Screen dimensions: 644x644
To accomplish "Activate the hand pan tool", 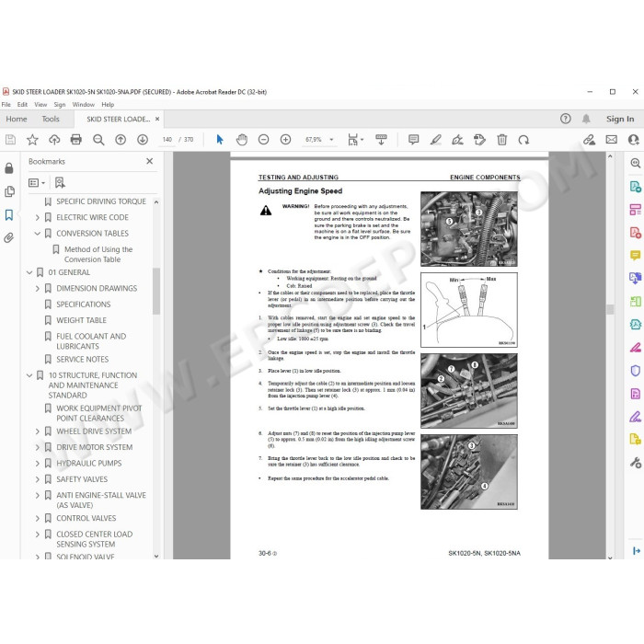I will pyautogui.click(x=242, y=140).
